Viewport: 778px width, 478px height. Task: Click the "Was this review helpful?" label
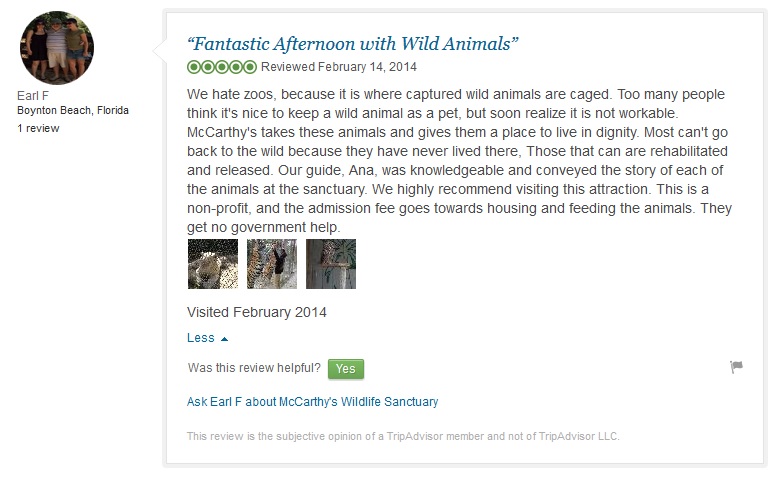254,368
